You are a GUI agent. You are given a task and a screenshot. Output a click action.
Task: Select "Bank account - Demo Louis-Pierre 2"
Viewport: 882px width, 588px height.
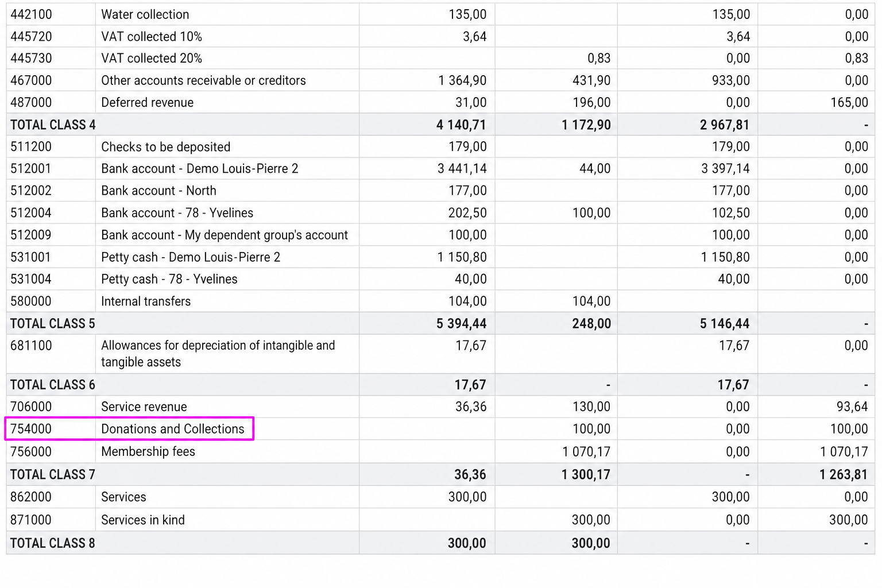click(x=200, y=169)
